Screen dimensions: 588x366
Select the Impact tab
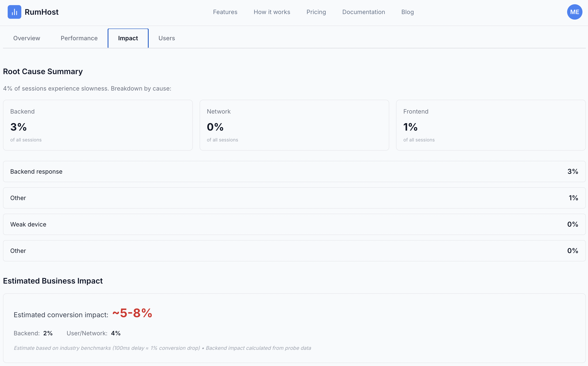(x=128, y=38)
